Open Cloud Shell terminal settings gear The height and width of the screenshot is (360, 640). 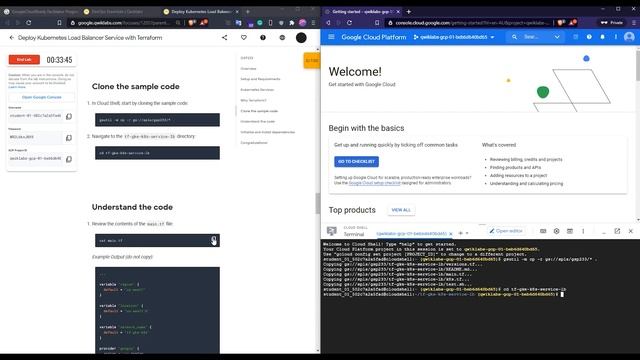tap(556, 231)
